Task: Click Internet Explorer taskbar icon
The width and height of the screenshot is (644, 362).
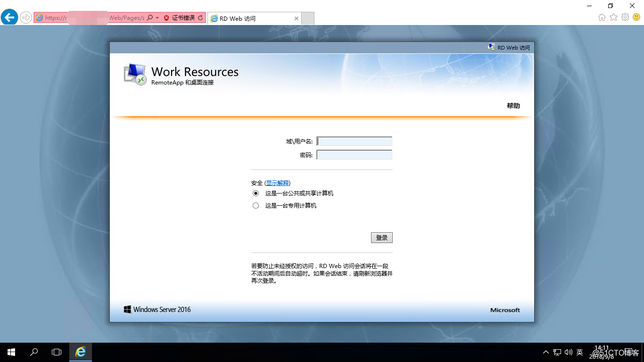Action: (x=81, y=352)
